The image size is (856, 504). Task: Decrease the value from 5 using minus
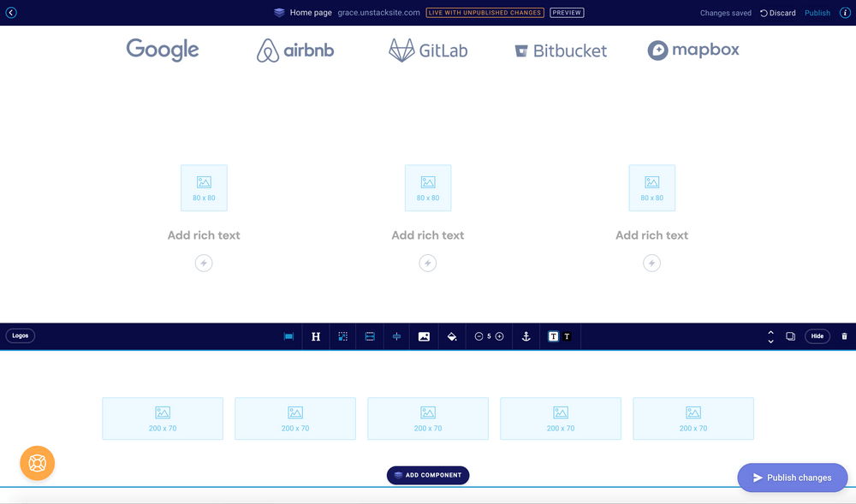click(479, 336)
